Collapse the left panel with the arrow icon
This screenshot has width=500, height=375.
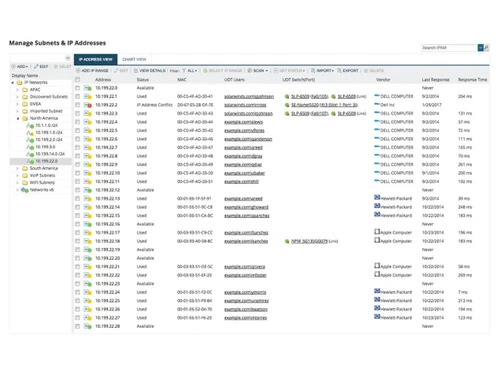(68, 58)
